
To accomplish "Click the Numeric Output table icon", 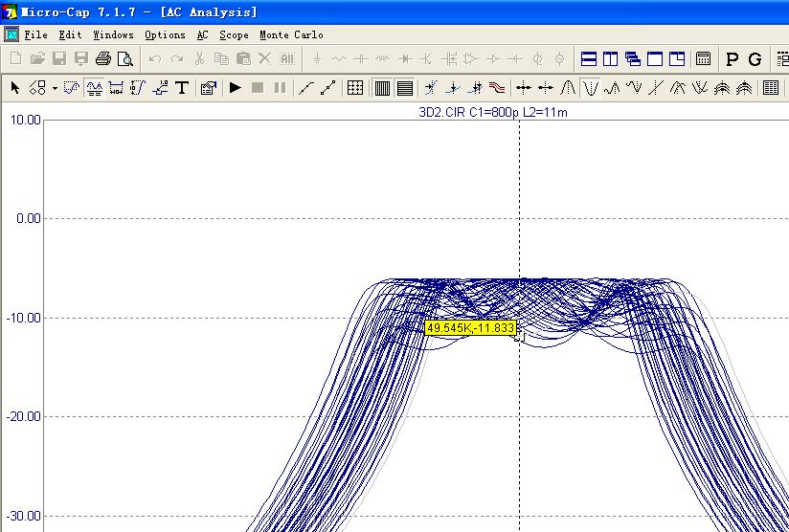I will [x=771, y=88].
